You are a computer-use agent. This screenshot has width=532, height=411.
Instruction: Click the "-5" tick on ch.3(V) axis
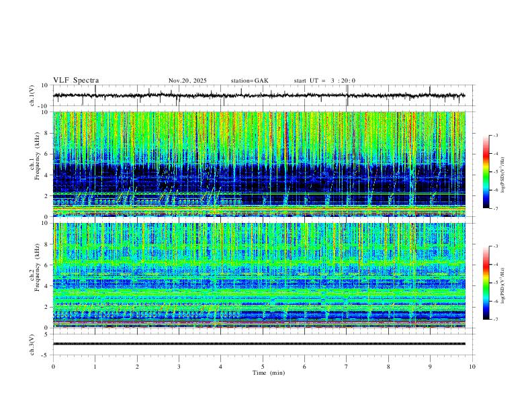(46, 355)
